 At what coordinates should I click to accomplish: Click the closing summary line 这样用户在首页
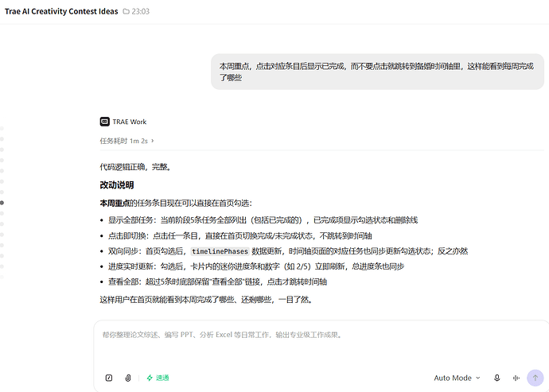(x=206, y=300)
